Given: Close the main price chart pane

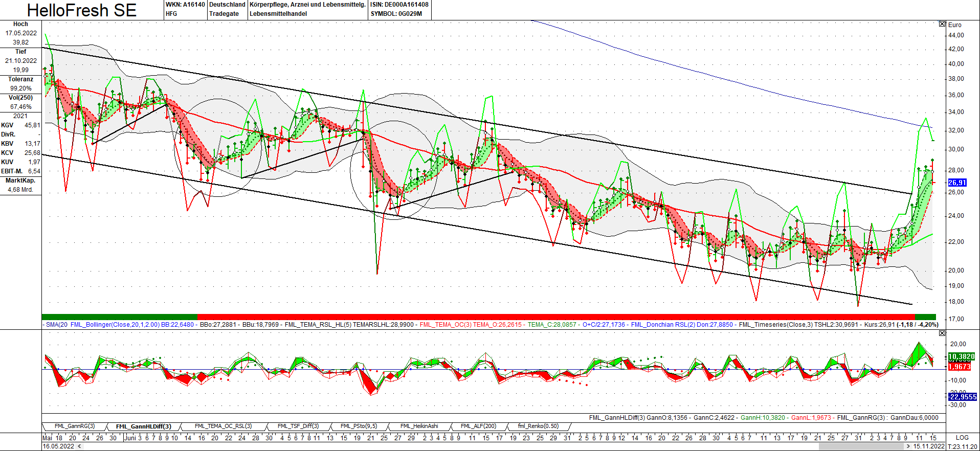Looking at the screenshot, I should [942, 24].
